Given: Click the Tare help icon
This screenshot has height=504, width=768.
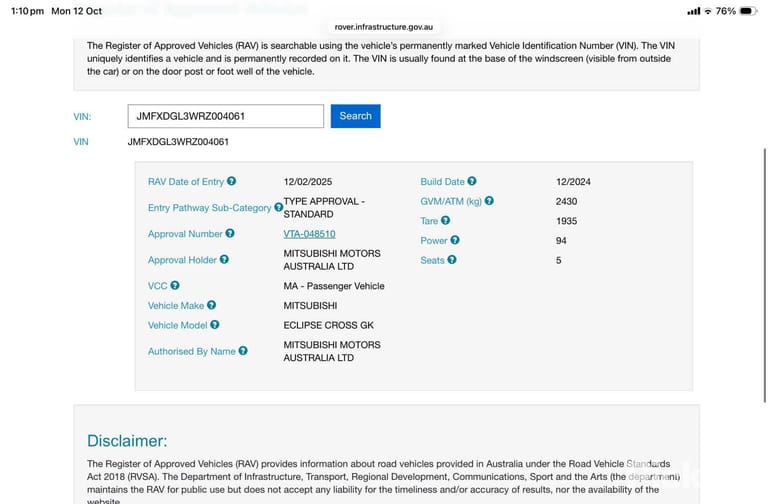Looking at the screenshot, I should click(x=445, y=220).
